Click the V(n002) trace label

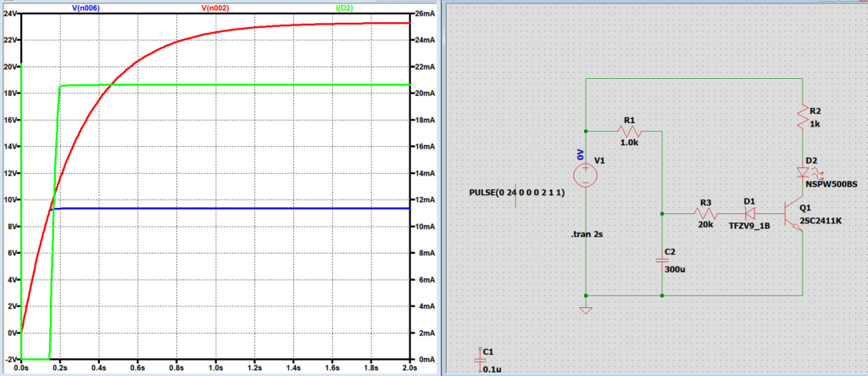[215, 7]
